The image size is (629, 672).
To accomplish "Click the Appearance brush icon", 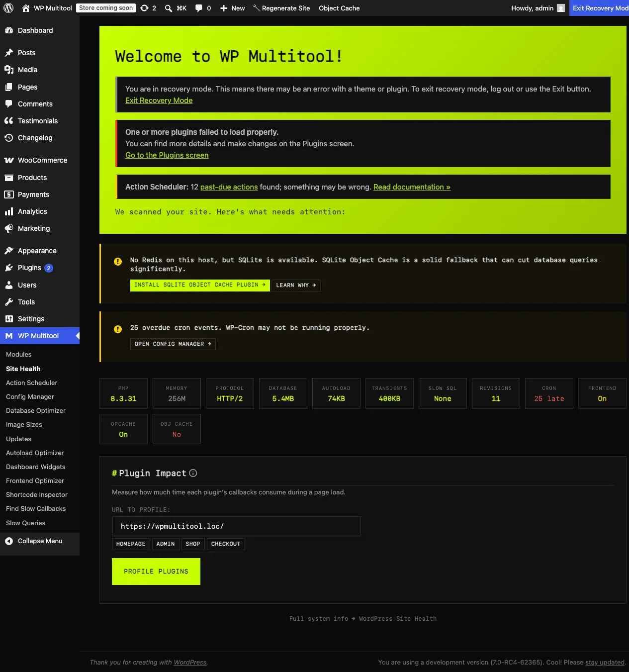I will [9, 251].
